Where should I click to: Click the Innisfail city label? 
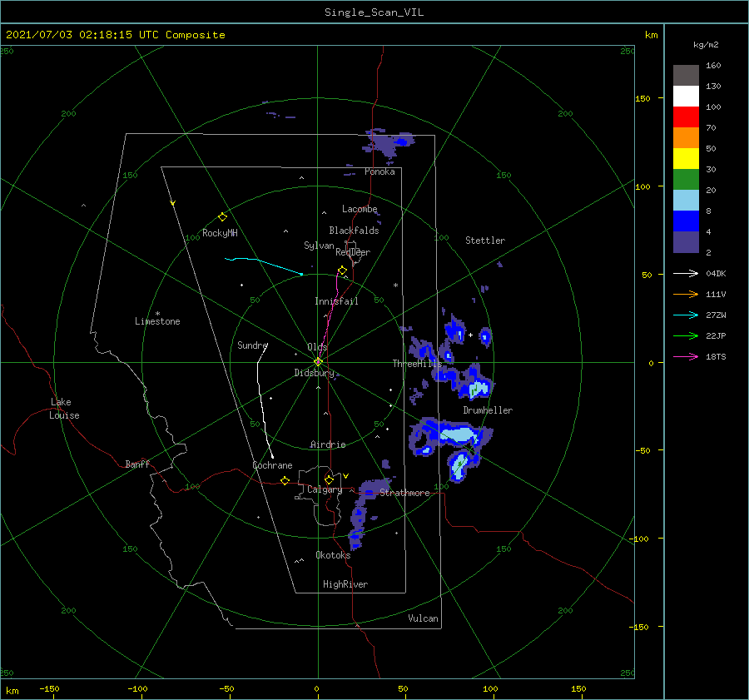coord(336,301)
